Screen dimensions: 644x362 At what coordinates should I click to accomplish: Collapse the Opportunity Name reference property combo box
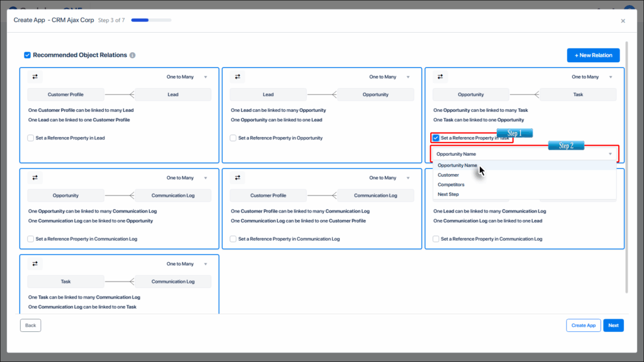pos(525,154)
